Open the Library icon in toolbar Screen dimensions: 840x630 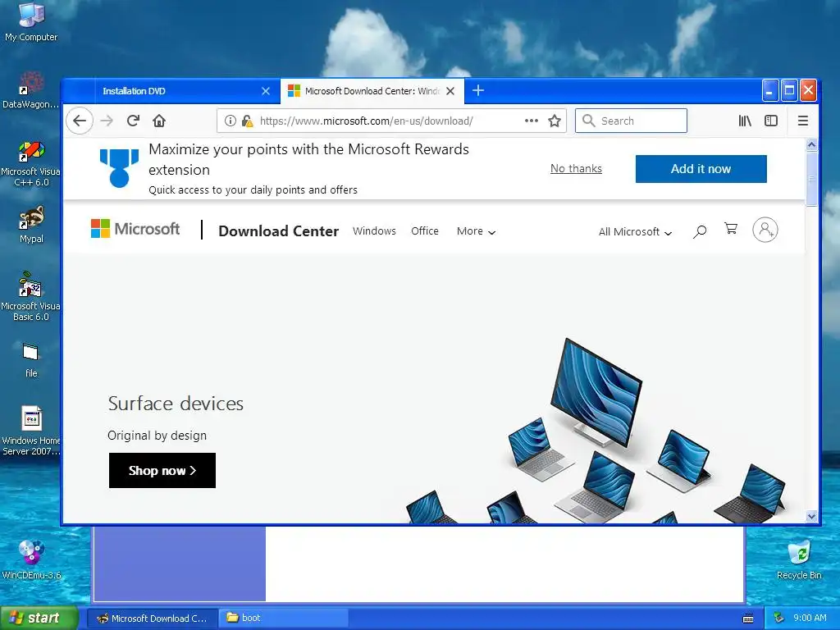[x=745, y=121]
